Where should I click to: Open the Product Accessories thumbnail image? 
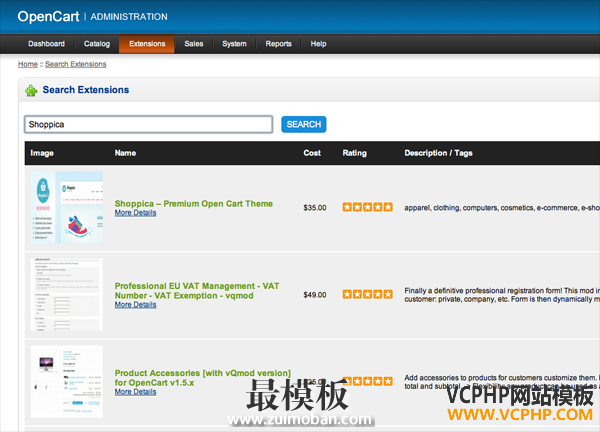pos(67,381)
